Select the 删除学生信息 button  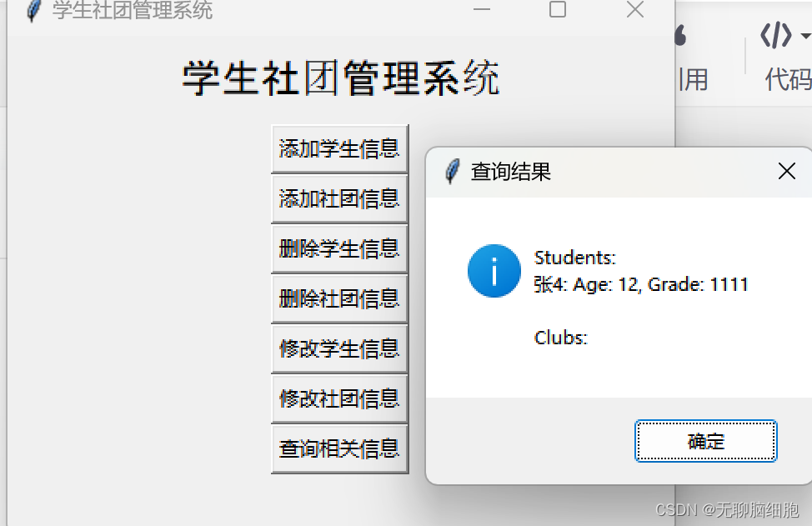[339, 249]
